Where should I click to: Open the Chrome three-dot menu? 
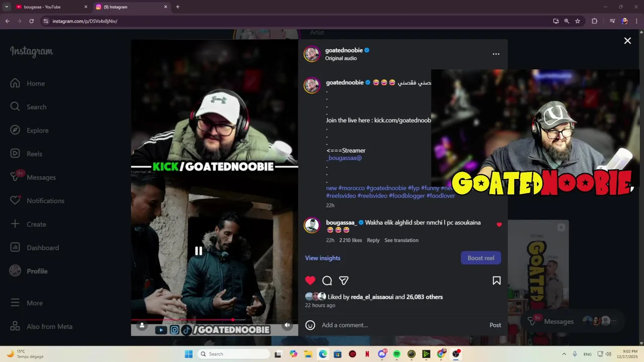pos(637,21)
